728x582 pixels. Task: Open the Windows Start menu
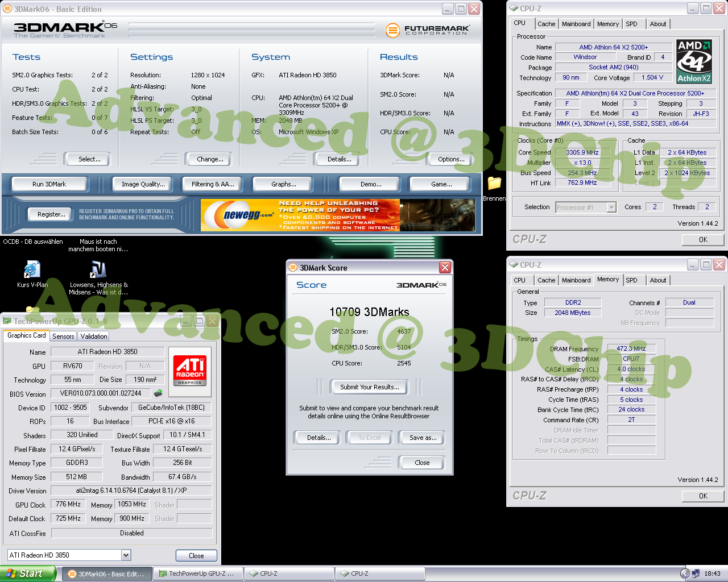click(27, 573)
